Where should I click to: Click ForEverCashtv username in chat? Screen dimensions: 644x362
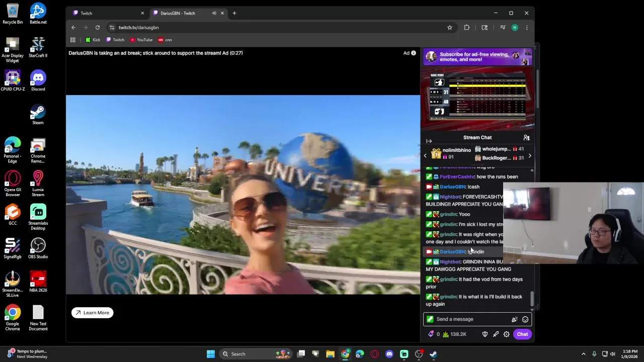pos(457,177)
